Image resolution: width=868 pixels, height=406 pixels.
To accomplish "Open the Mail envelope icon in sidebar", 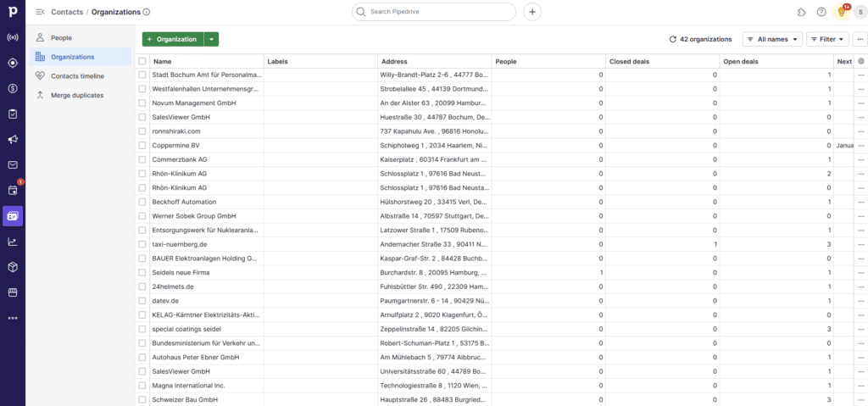I will pos(12,165).
